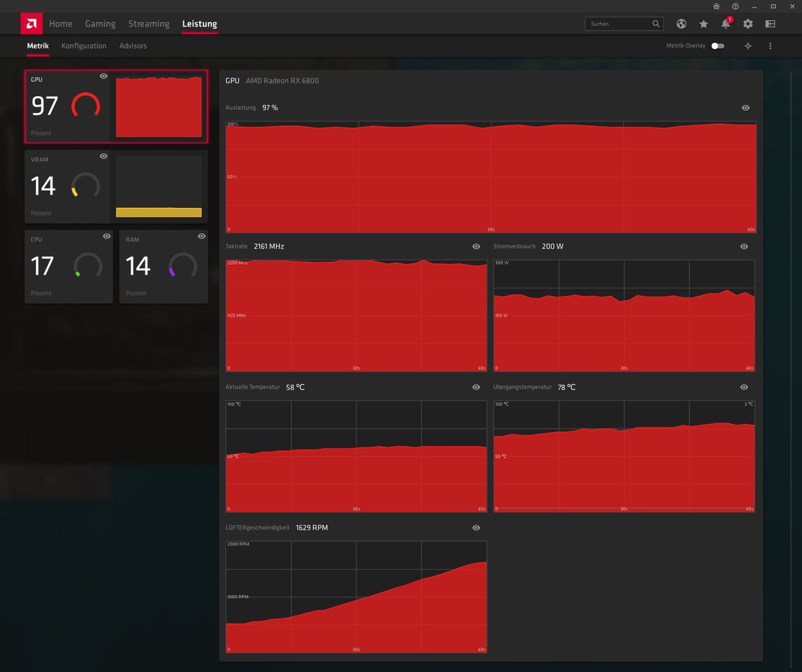802x672 pixels.
Task: Toggle eye icon for Stromverbrauch graph
Action: point(744,246)
